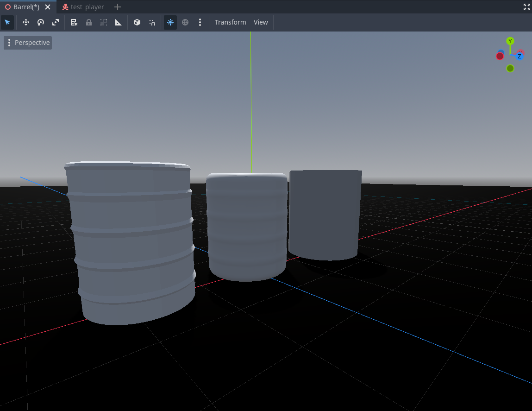Open the View menu
This screenshot has height=411, width=532.
[261, 22]
